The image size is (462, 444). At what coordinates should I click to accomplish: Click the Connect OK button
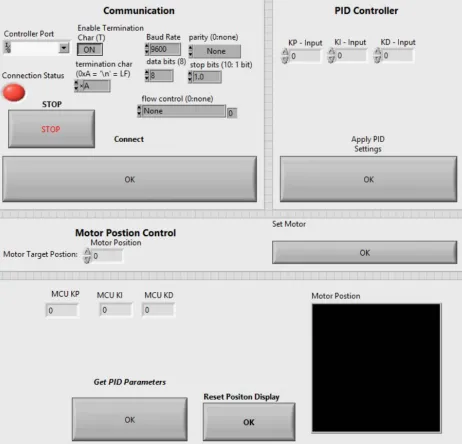click(x=129, y=179)
